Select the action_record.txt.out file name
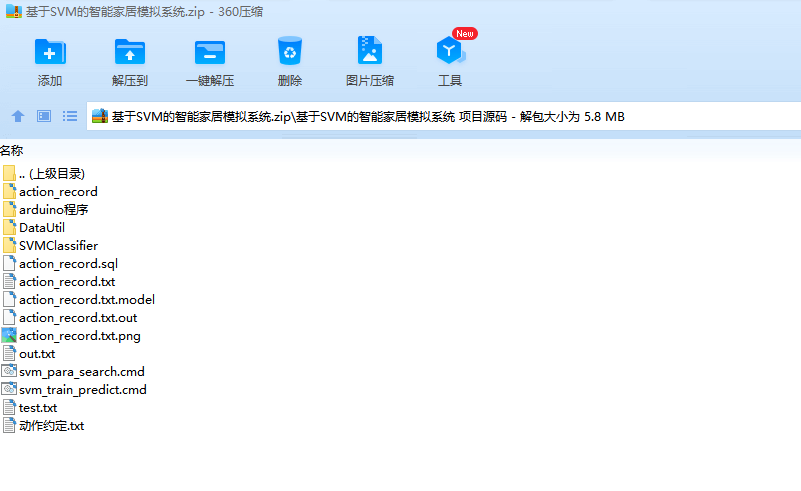The height and width of the screenshot is (491, 801). 78,318
